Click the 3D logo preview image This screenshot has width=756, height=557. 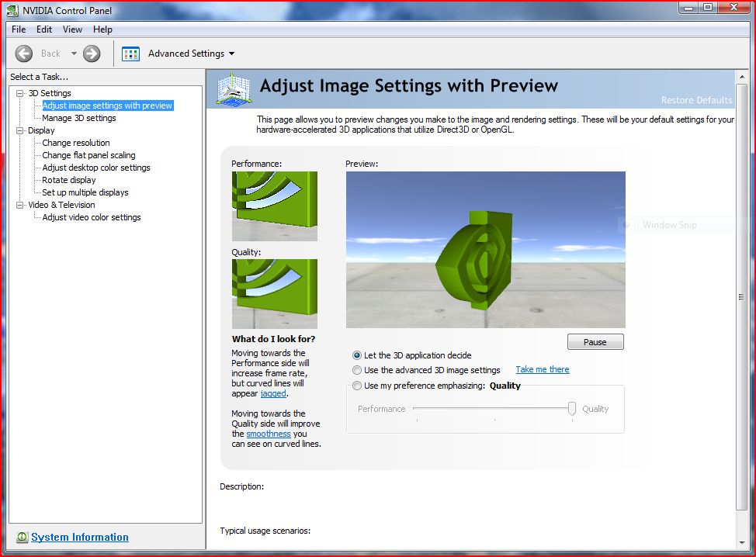486,250
